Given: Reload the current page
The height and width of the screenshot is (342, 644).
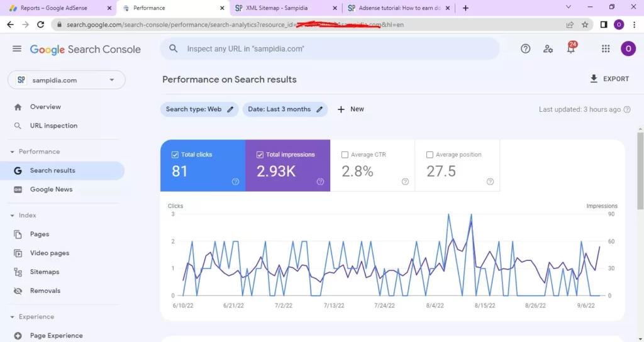Looking at the screenshot, I should coord(40,25).
